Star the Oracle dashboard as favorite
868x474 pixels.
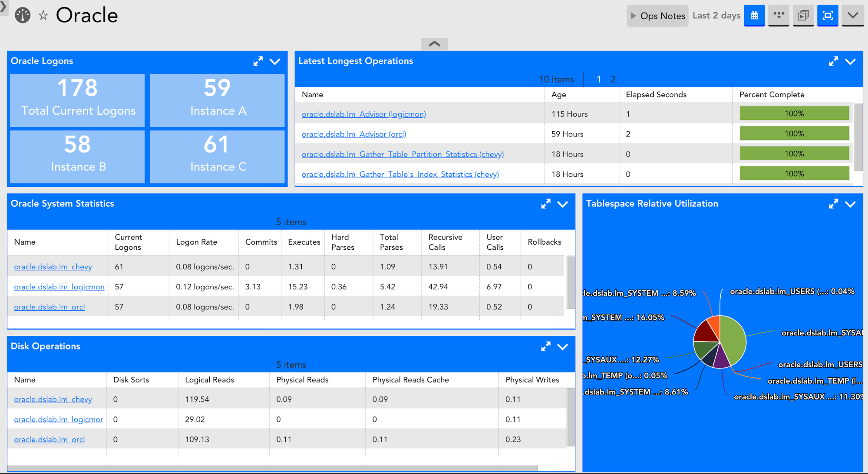click(43, 16)
